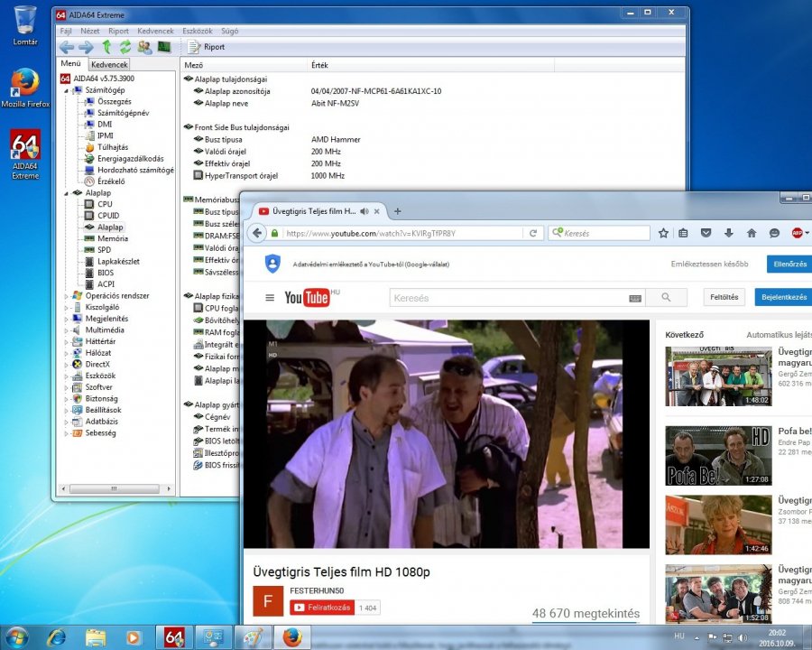Click the YouTube Feltöltés button

click(x=724, y=297)
